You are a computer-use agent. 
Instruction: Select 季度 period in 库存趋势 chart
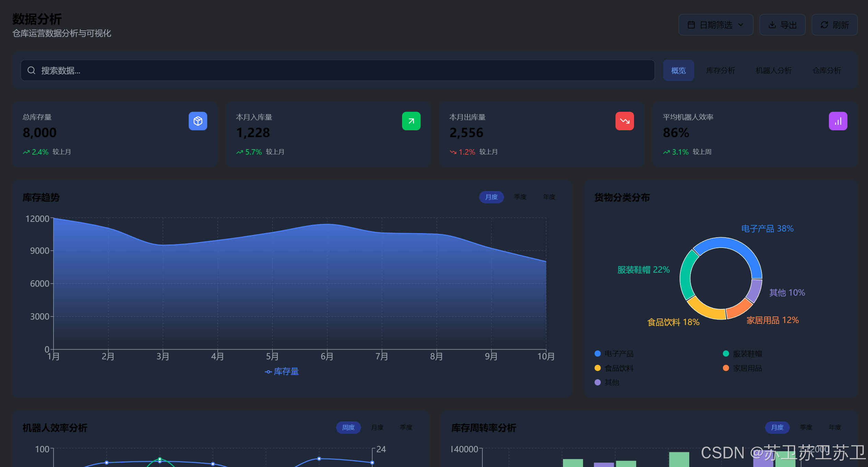520,197
